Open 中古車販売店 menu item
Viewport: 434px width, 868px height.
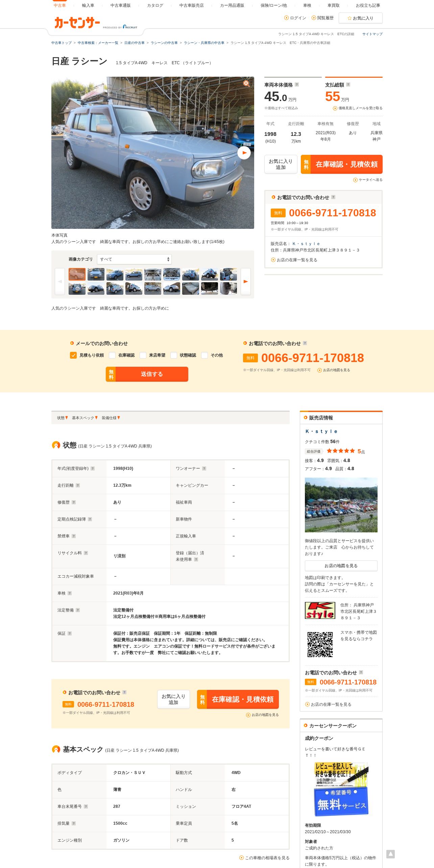(x=191, y=5)
